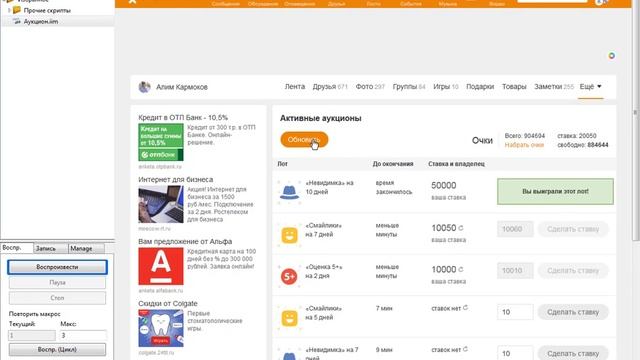Click the refresh icon next to bid 10000
The width and height of the screenshot is (640, 360).
(461, 269)
